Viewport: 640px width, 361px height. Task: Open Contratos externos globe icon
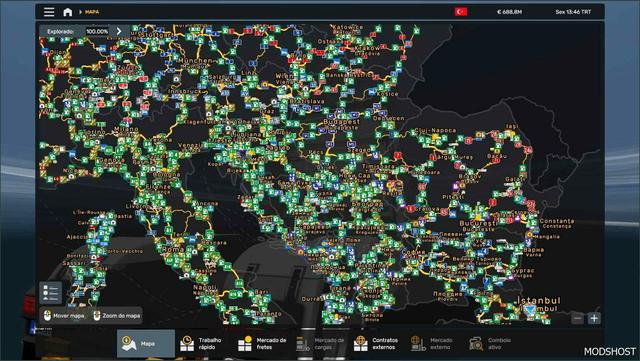(x=360, y=343)
